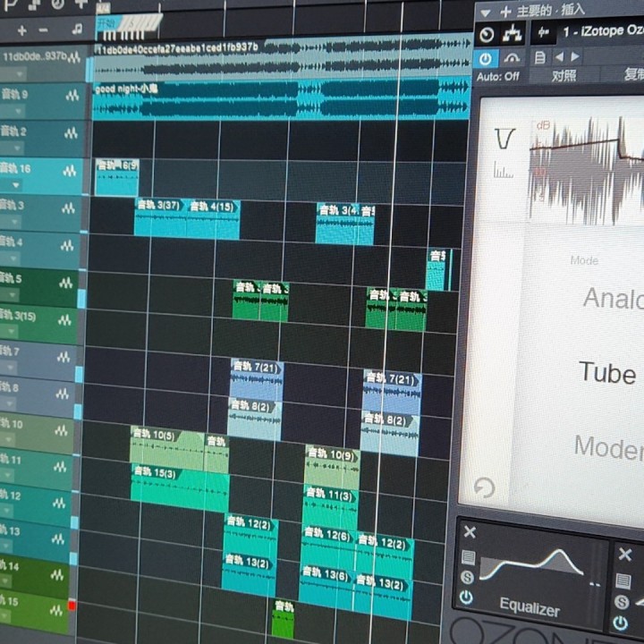
Task: Open the plugin preset list page icon
Action: click(x=539, y=57)
